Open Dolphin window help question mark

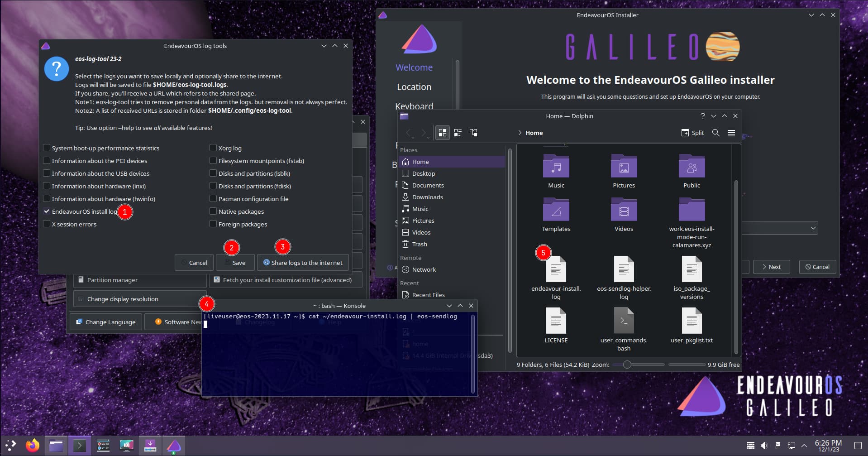click(703, 116)
